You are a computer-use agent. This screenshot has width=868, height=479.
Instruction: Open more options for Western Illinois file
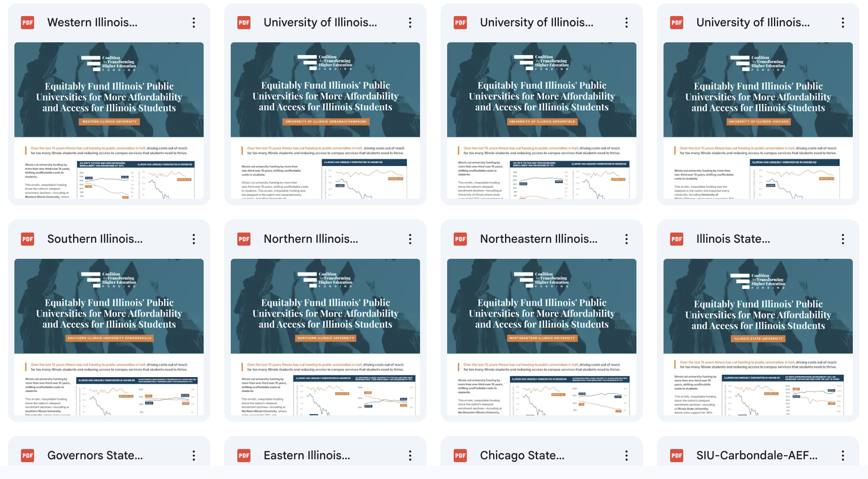194,23
